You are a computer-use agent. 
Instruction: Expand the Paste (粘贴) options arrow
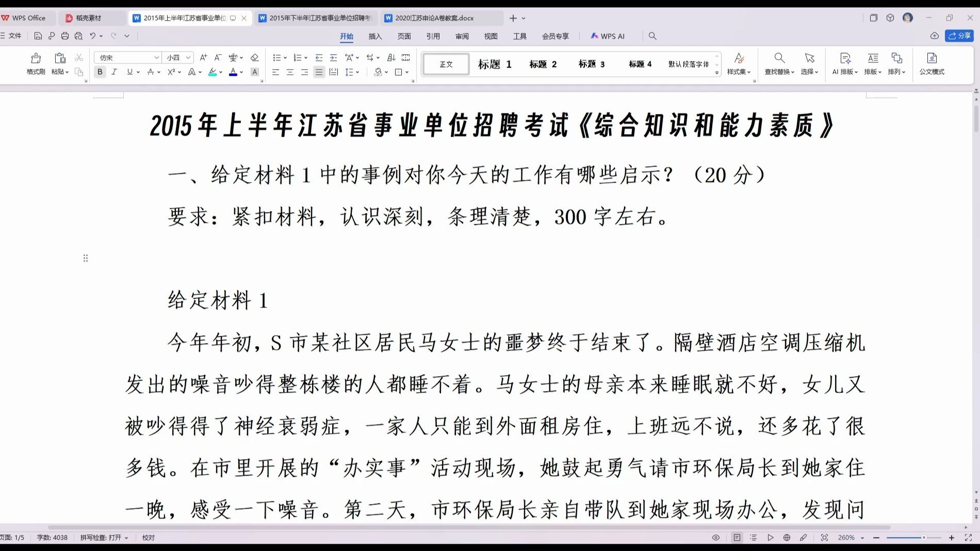67,72
